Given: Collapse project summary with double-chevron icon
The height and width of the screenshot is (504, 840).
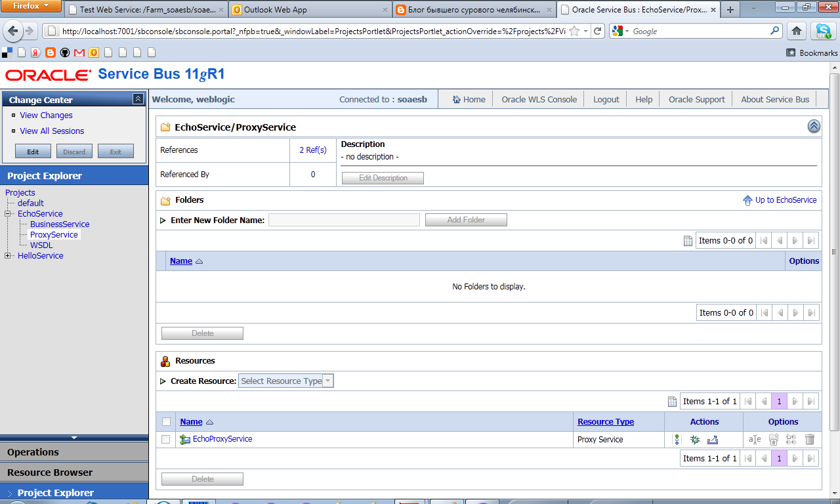Looking at the screenshot, I should tap(814, 127).
